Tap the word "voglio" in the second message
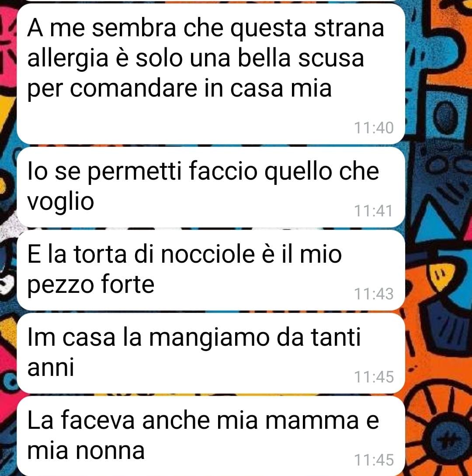 (x=61, y=203)
